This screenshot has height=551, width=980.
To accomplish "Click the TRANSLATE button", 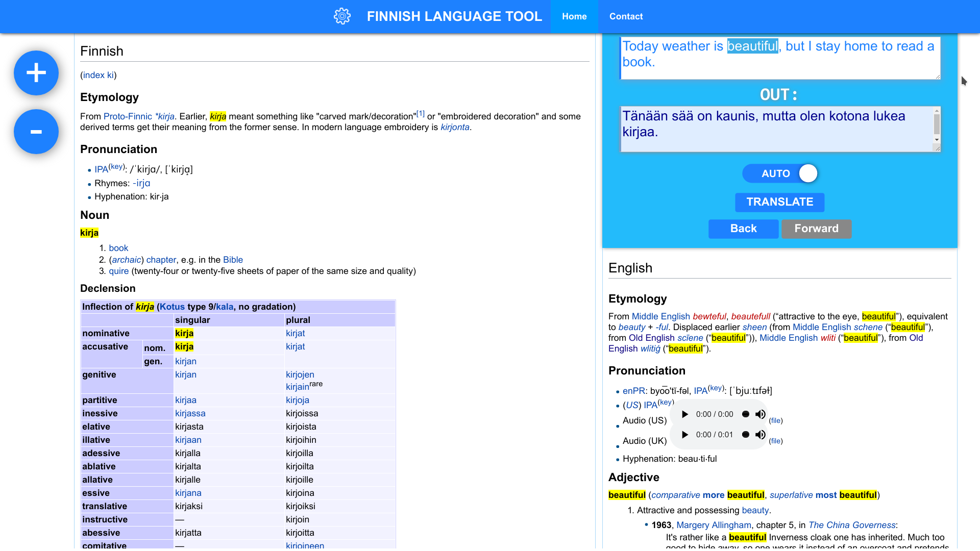I will click(x=779, y=202).
